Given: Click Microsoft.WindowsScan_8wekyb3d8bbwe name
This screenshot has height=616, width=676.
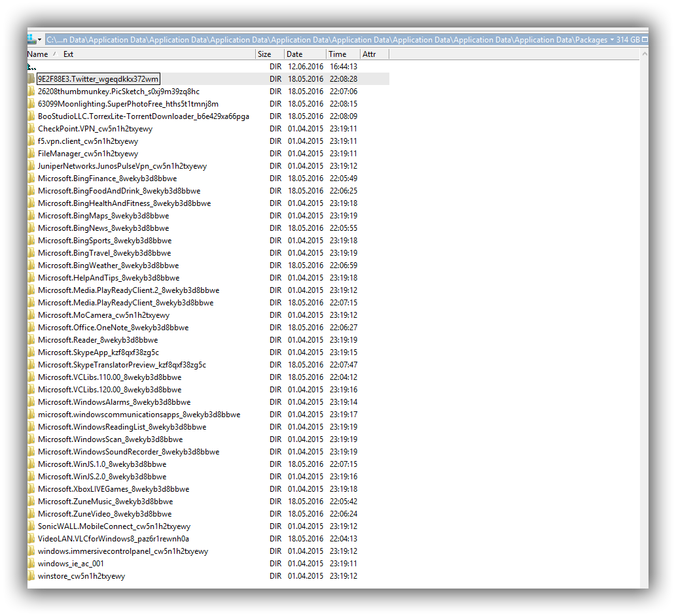Looking at the screenshot, I should 111,439.
